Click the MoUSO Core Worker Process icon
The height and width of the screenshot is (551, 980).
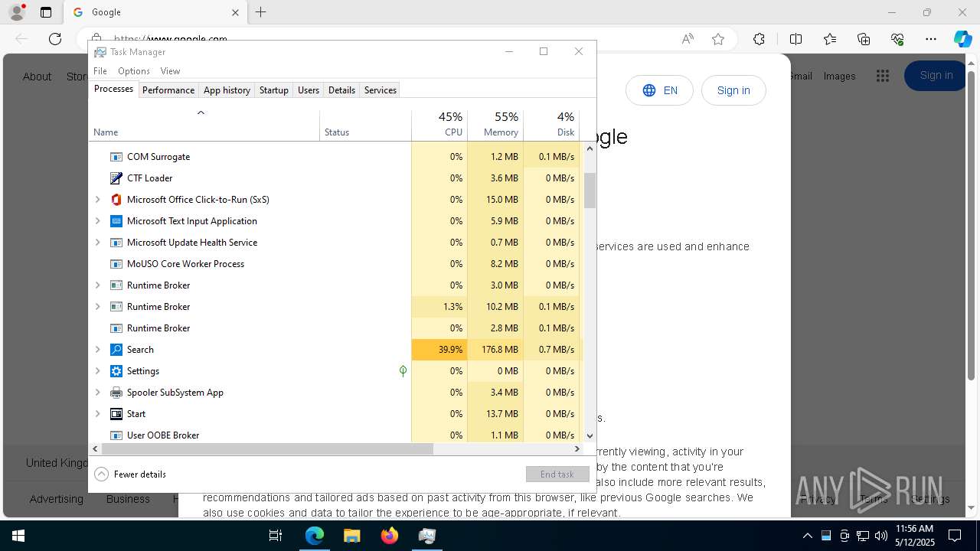tap(116, 264)
